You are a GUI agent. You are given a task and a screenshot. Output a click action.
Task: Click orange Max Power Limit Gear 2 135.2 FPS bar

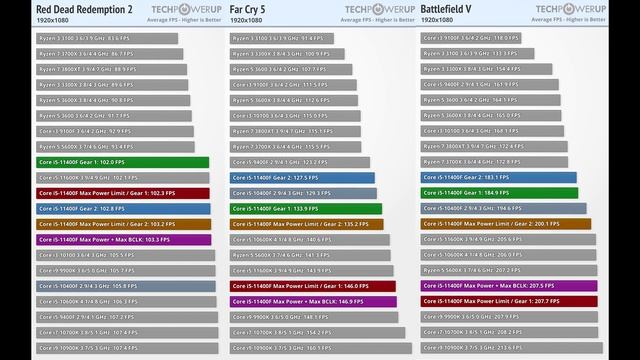click(x=307, y=224)
